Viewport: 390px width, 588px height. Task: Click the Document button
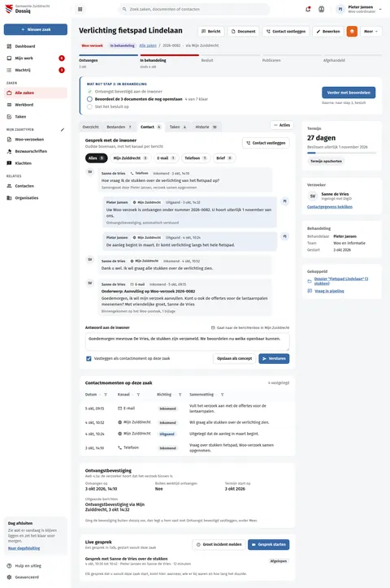tap(243, 31)
